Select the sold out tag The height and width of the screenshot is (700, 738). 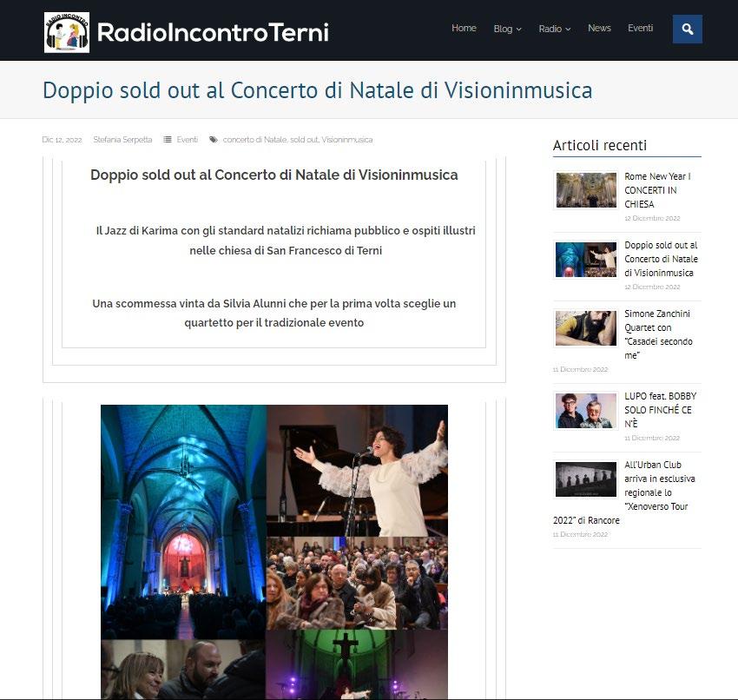(x=304, y=139)
